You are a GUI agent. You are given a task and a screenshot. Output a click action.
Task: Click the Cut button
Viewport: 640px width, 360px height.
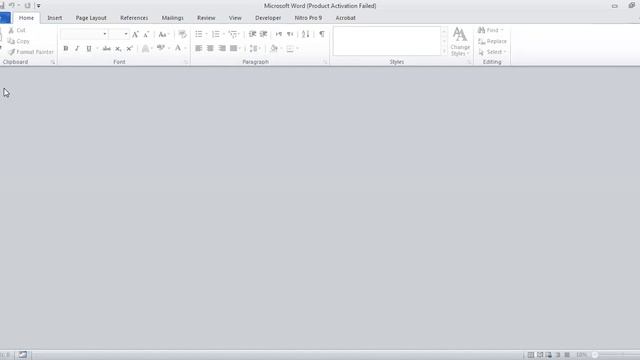pos(17,31)
